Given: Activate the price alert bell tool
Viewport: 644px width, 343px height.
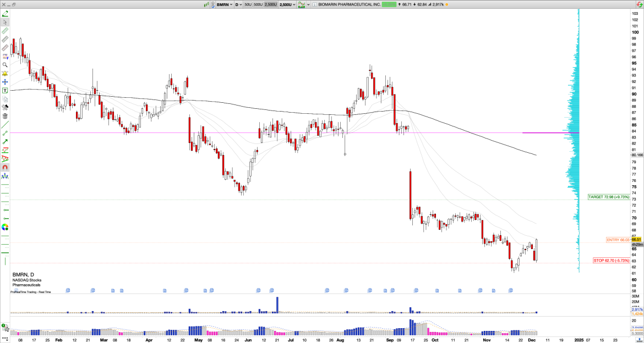Looking at the screenshot, I should point(5,74).
